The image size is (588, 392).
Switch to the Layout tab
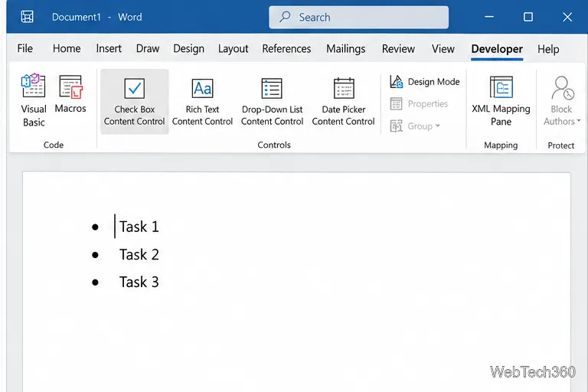(x=233, y=49)
